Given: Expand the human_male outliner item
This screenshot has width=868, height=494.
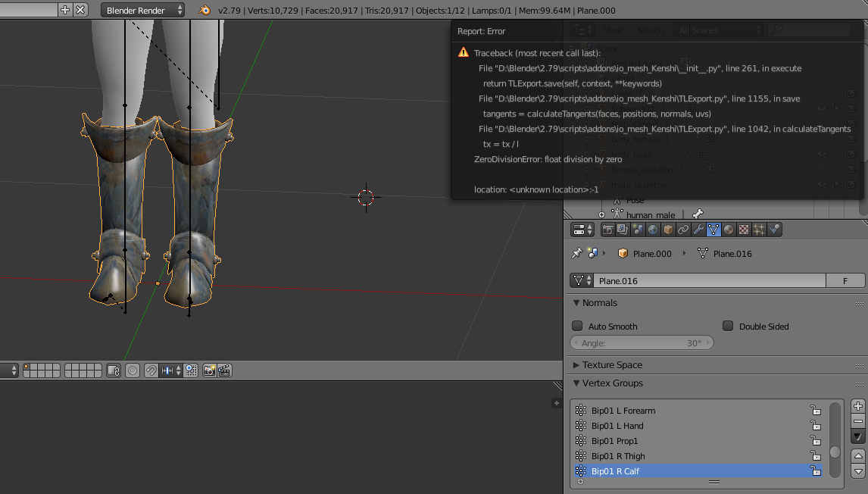Looking at the screenshot, I should tap(601, 215).
